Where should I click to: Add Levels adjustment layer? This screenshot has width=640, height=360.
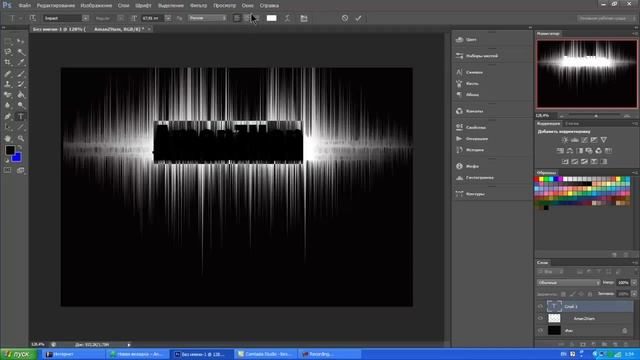click(x=575, y=140)
